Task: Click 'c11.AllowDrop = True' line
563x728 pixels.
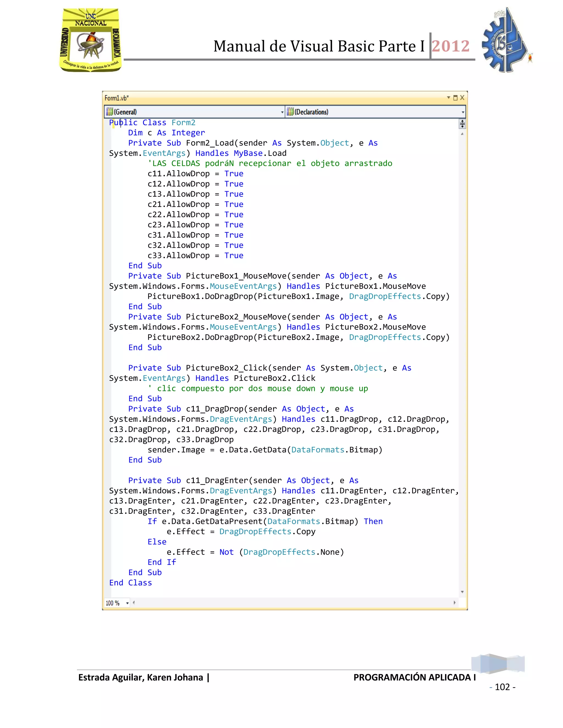Action: (195, 174)
